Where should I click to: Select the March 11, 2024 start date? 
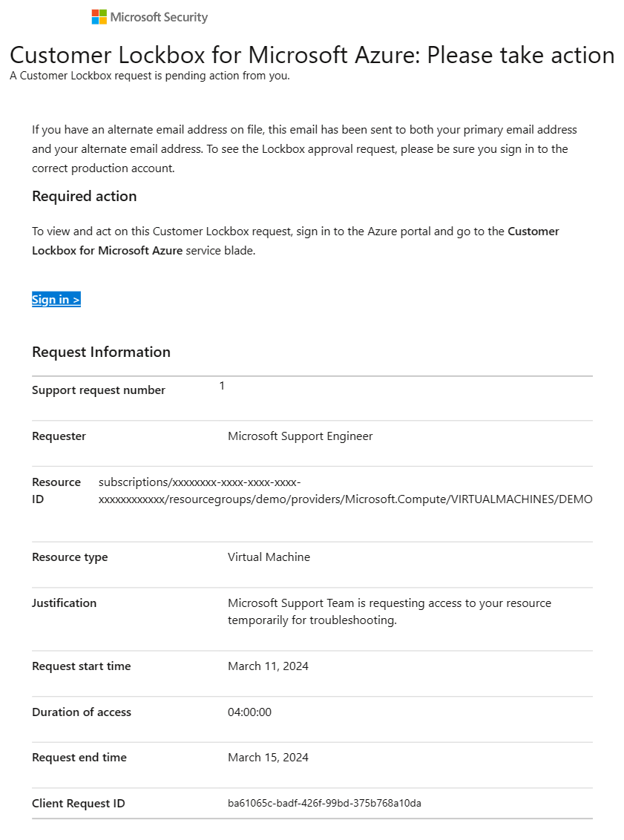point(268,666)
